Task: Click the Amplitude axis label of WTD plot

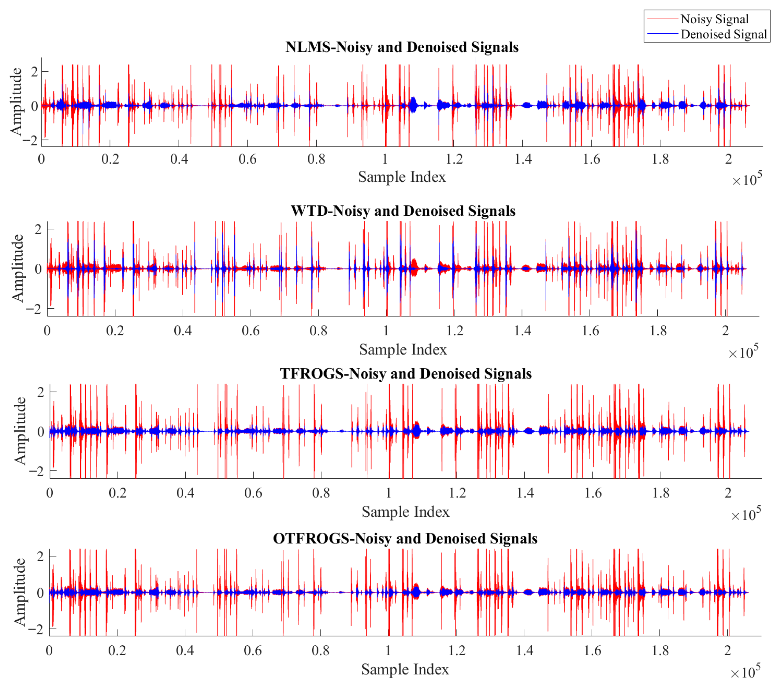Action: click(18, 268)
